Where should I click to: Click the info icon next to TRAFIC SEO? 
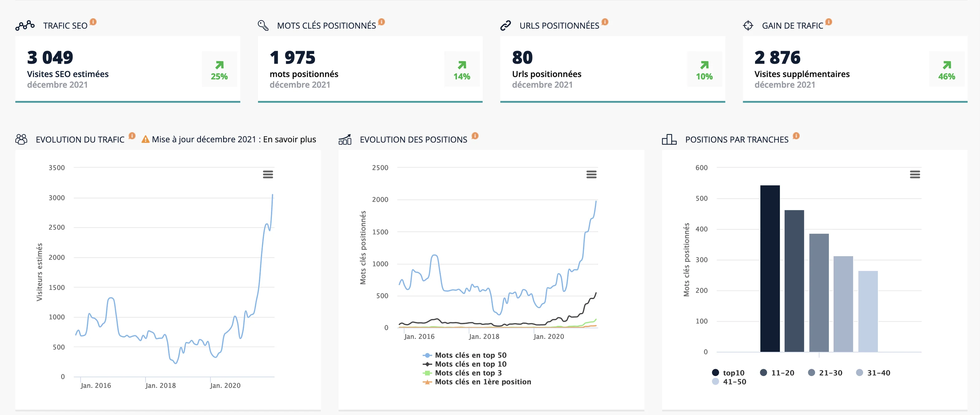[x=93, y=22]
